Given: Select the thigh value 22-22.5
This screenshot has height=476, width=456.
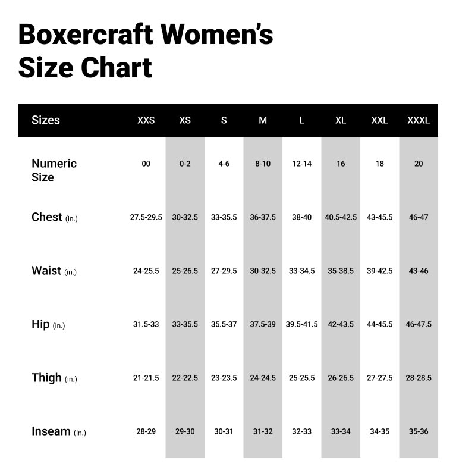Looking at the screenshot, I should click(185, 378).
